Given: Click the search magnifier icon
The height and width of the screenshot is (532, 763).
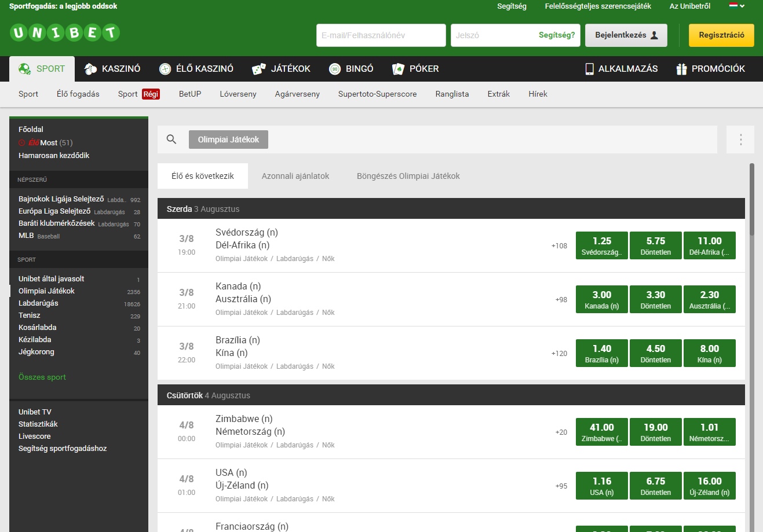Looking at the screenshot, I should [x=171, y=140].
